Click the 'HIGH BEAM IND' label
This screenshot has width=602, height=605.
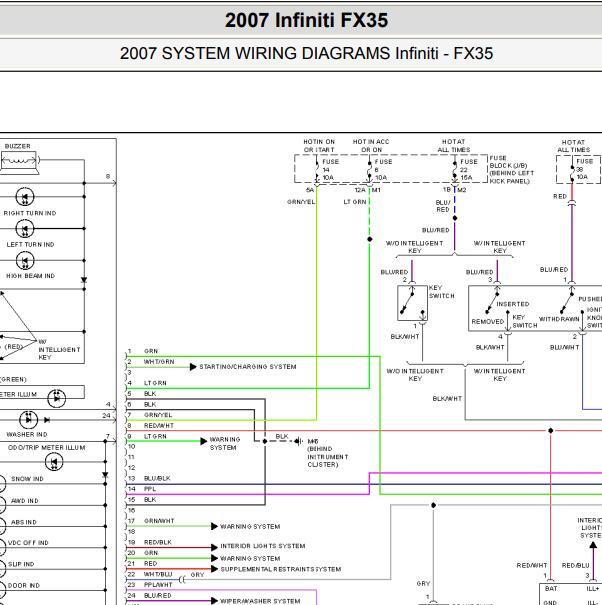(x=30, y=276)
